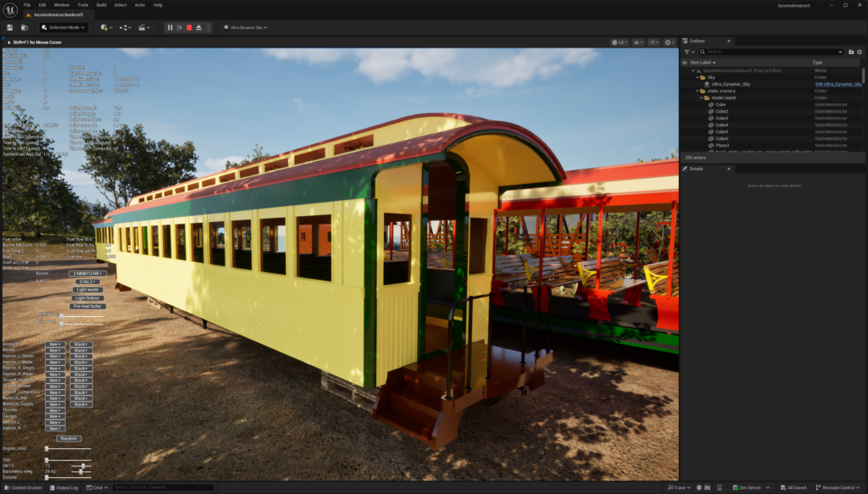Viewport: 868px width, 494px height.
Task: Click the add folder icon in Outliner
Action: point(851,52)
